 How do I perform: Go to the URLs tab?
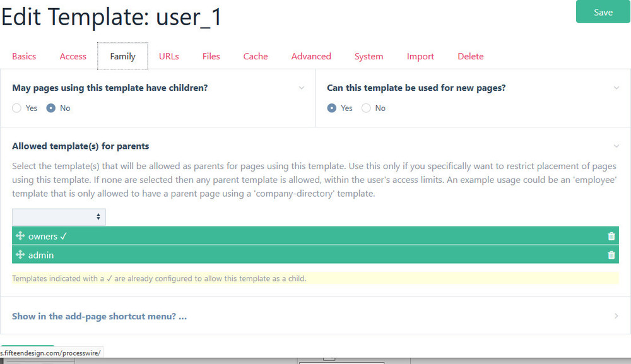click(168, 56)
